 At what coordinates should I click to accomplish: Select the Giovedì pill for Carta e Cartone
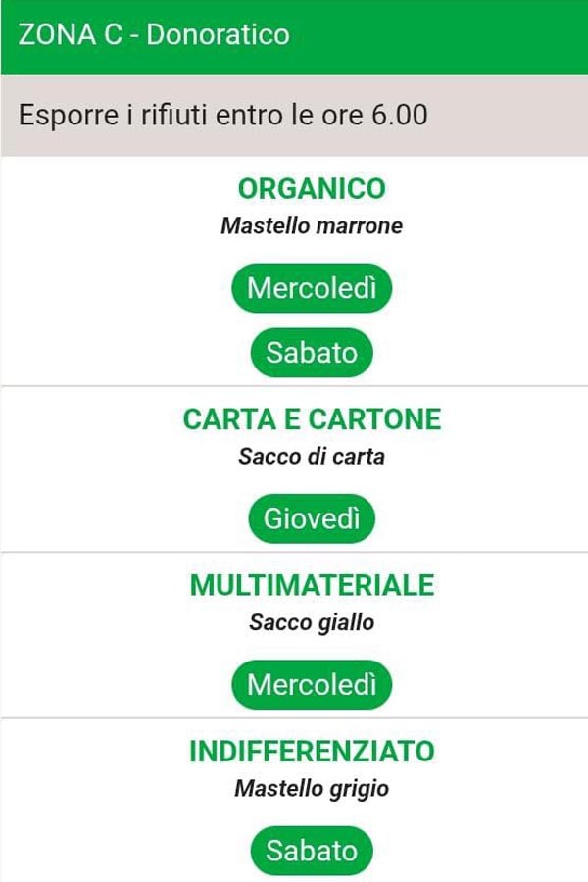(x=312, y=519)
